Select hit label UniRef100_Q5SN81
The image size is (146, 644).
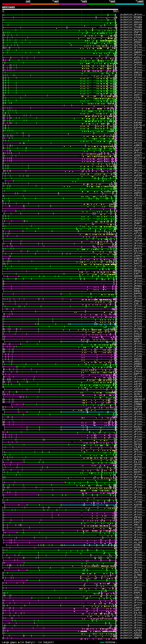pos(131,286)
